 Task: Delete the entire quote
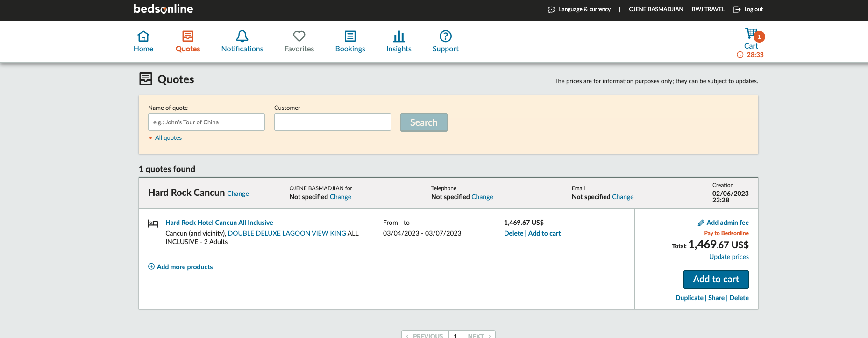[x=739, y=298]
